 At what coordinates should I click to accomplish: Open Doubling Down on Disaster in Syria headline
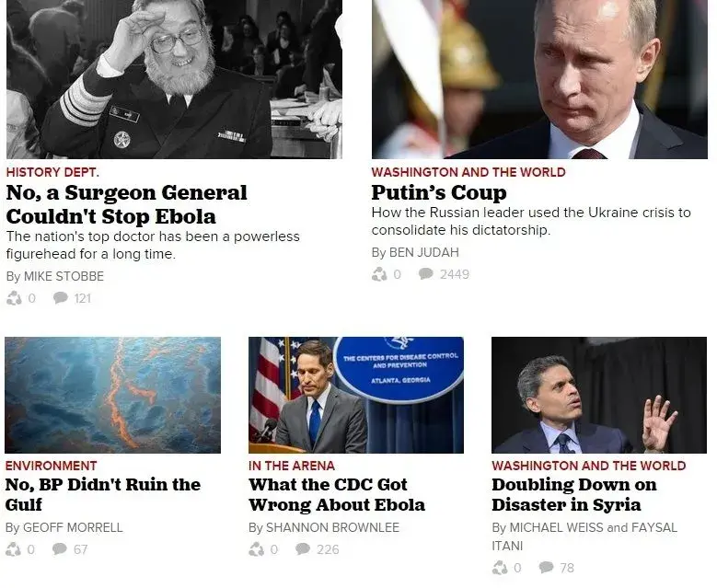tap(573, 495)
